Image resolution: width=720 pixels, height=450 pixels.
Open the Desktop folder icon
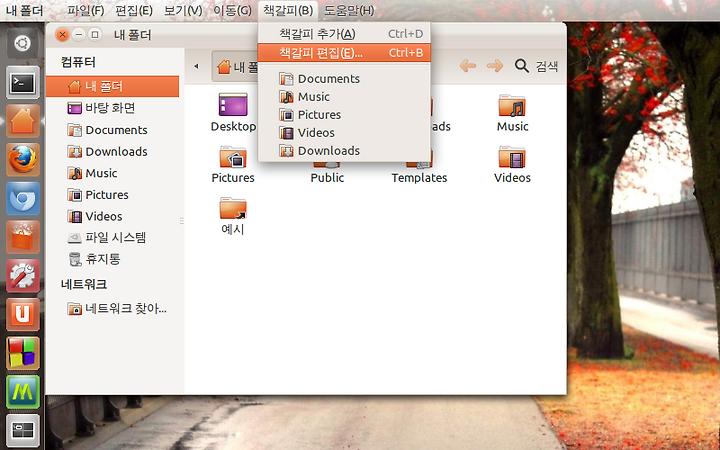233,112
